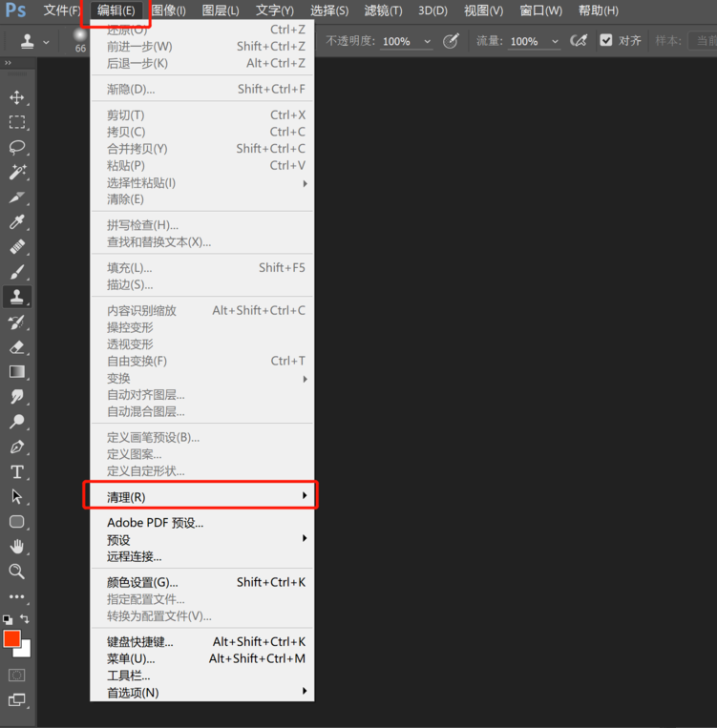Toggle airbrush build-up next to 流量
The height and width of the screenshot is (728, 717).
578,41
